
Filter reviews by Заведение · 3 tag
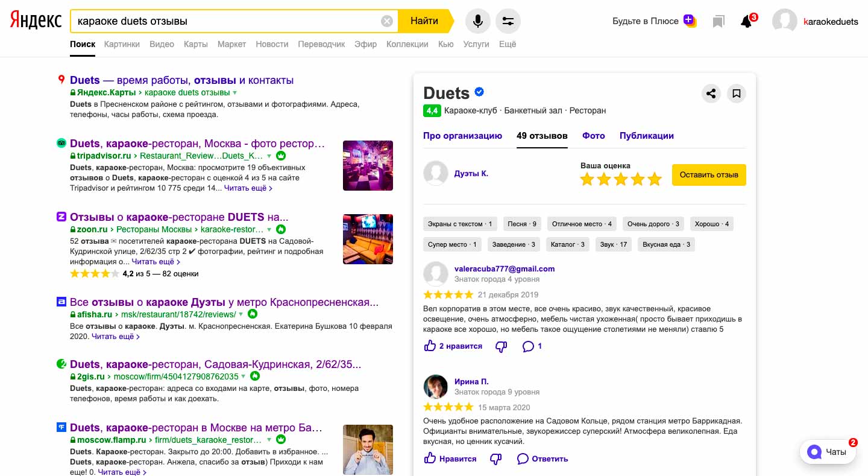pos(514,244)
